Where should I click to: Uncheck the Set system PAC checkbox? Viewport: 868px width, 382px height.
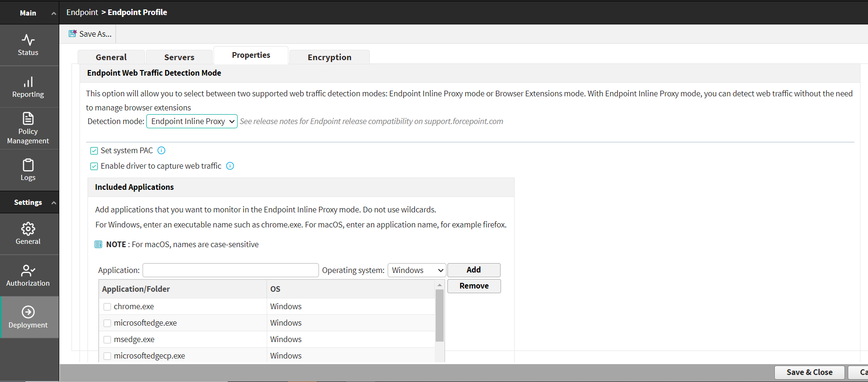94,151
